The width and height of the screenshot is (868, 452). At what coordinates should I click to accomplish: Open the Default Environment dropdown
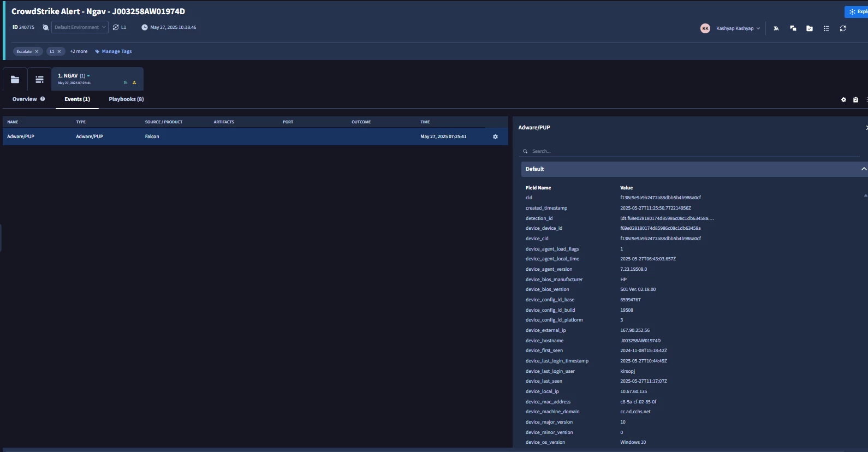[x=80, y=27]
